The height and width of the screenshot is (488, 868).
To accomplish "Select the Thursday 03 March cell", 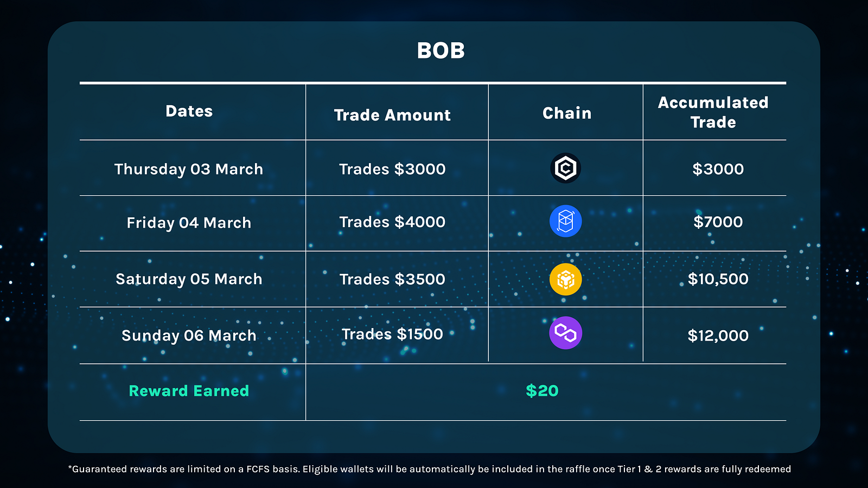I will (188, 169).
